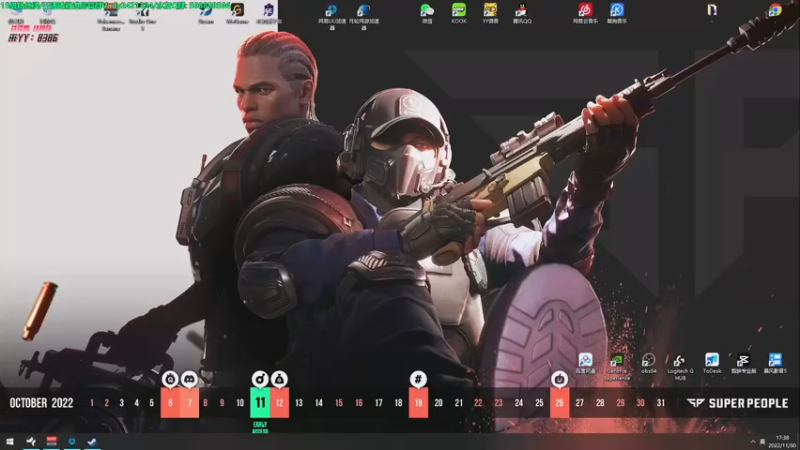Launch the KOOK desktop icon
This screenshot has height=450, width=800.
459,14
